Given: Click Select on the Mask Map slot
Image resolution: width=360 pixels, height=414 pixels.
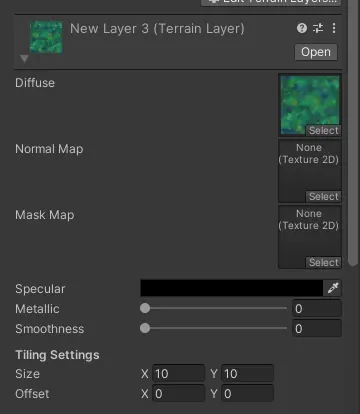Looking at the screenshot, I should (324, 262).
